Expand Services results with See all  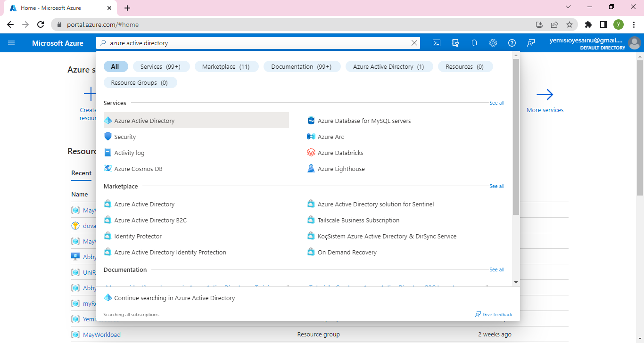(x=496, y=103)
